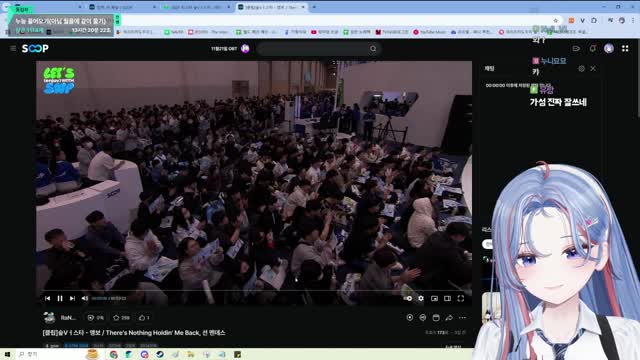Bookmark this page with star icon
Screen dimensions: 640x360
pos(556,20)
